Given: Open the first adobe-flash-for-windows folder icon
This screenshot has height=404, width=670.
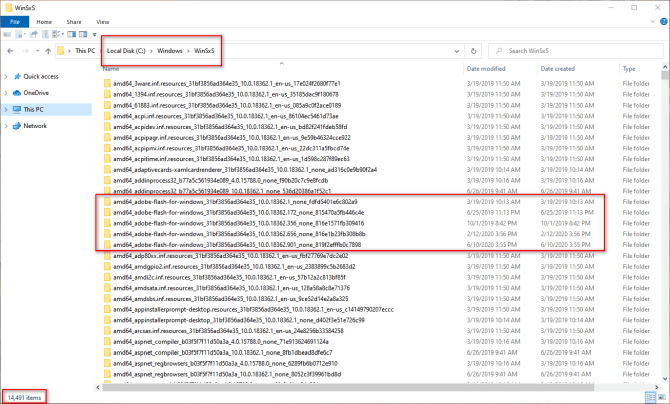Looking at the screenshot, I should click(x=107, y=201).
